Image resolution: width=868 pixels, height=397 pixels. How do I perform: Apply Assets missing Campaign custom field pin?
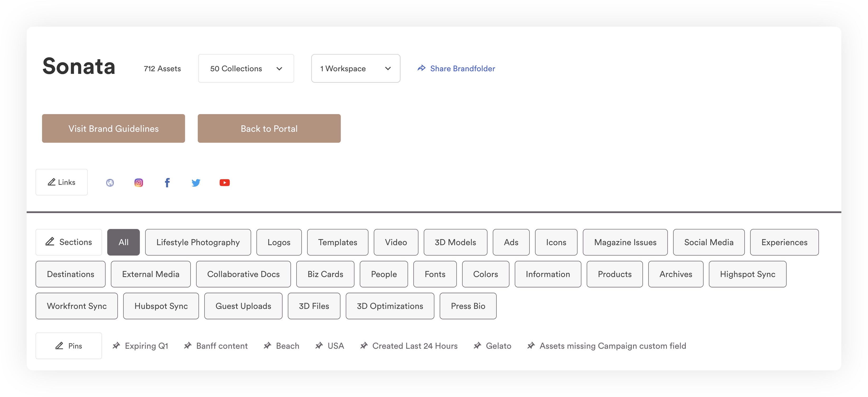click(613, 346)
